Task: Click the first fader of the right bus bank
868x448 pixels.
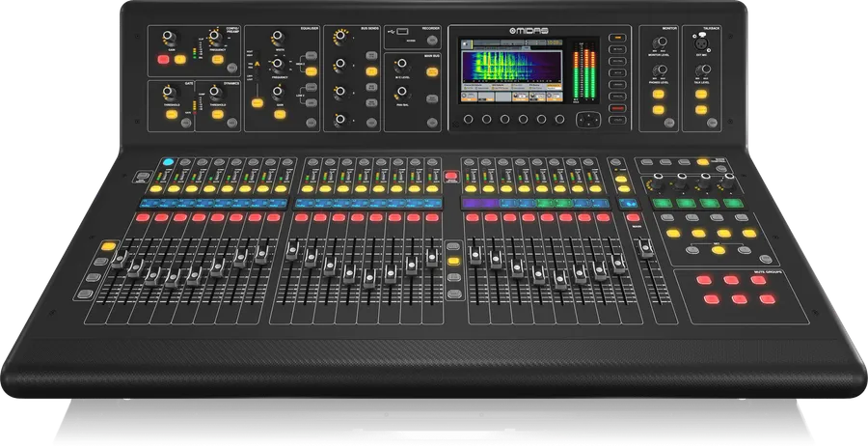Action: point(475,255)
